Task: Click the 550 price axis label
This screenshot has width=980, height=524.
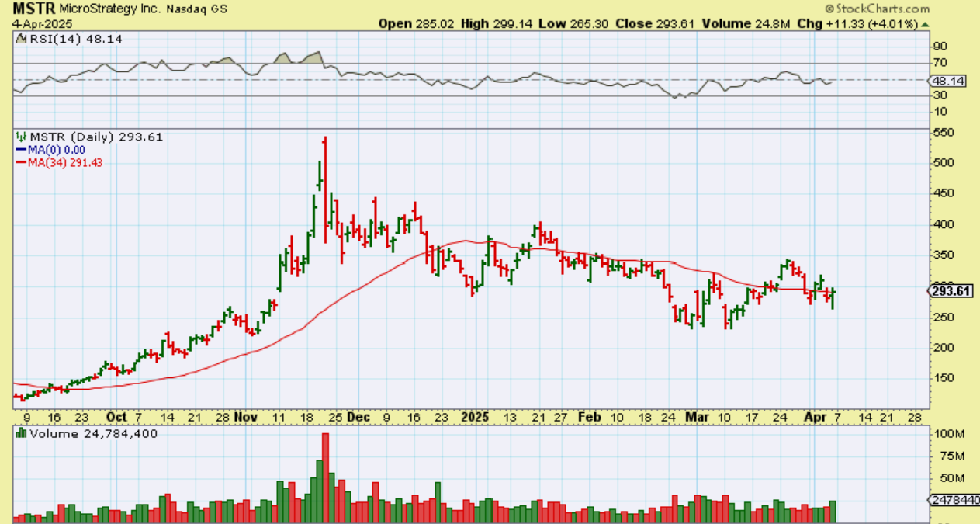Action: pos(944,133)
